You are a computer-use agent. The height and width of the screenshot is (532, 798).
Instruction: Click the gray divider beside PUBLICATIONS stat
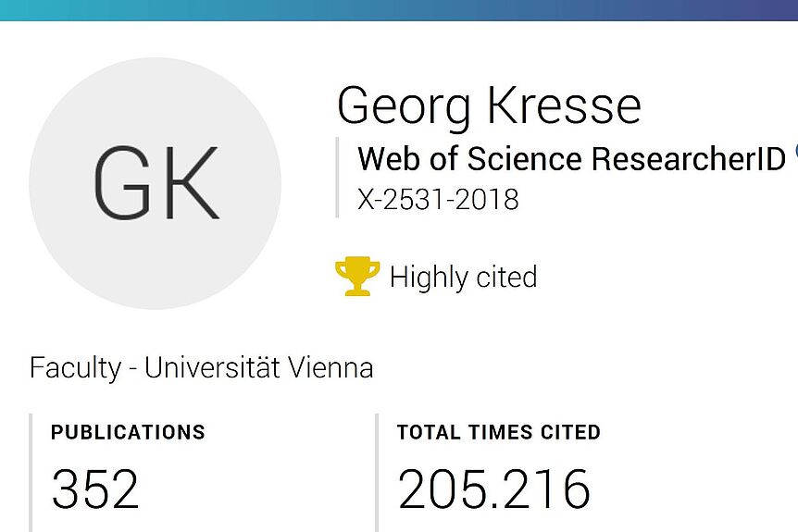(x=31, y=473)
